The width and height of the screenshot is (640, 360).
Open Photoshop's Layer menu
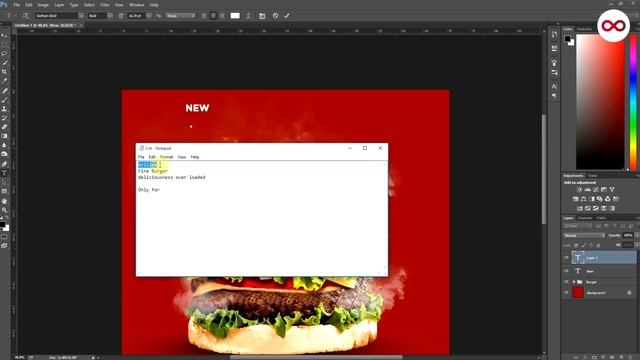pyautogui.click(x=59, y=5)
